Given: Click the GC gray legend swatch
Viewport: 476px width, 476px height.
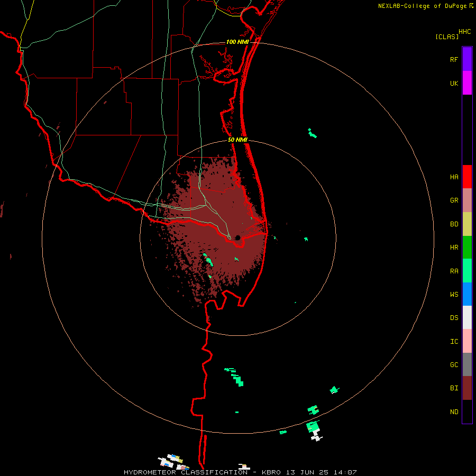Looking at the screenshot, I should (467, 364).
